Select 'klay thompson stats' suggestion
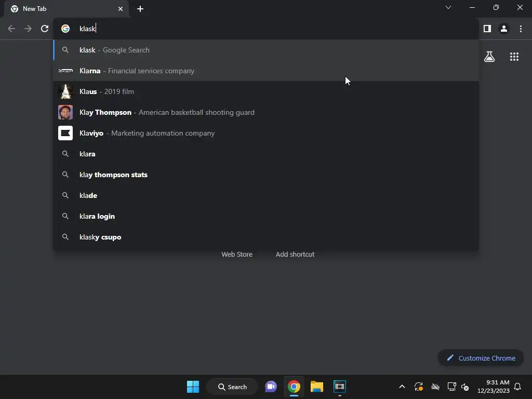This screenshot has height=399, width=532. click(x=266, y=175)
